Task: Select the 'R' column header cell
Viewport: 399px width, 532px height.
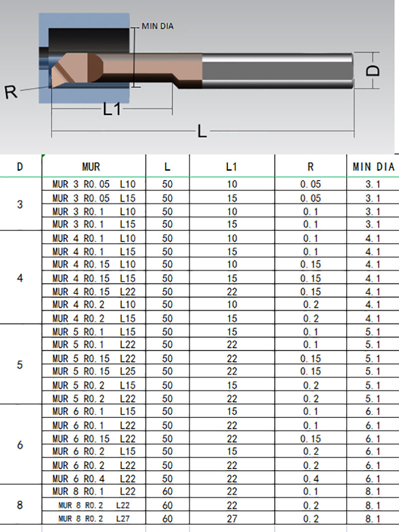Action: click(x=311, y=166)
